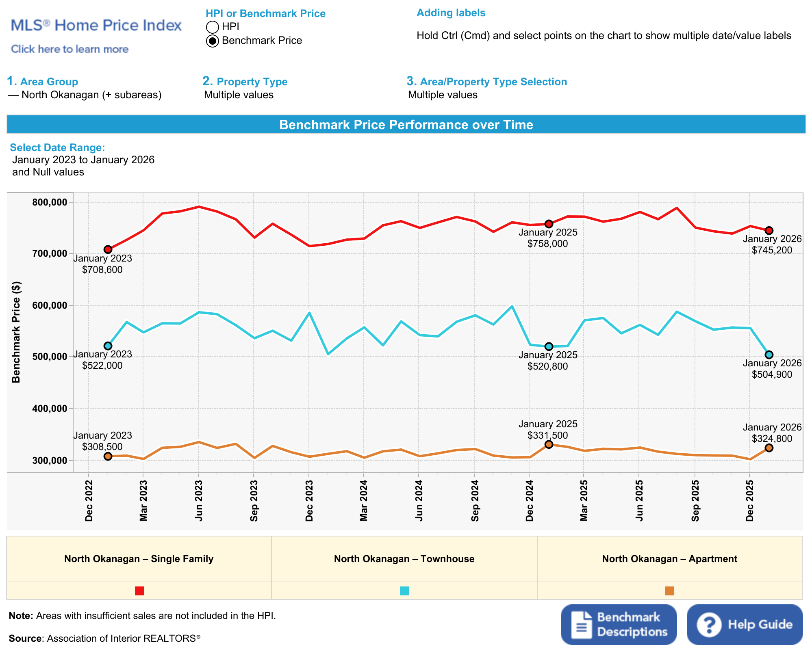Click the 300,000 y-axis label
This screenshot has height=649, width=812.
tap(49, 461)
